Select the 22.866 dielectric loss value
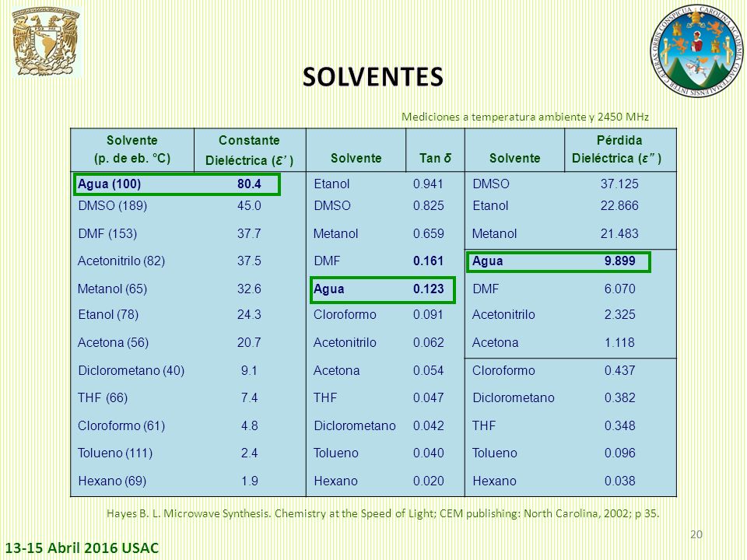This screenshot has width=747, height=560. click(619, 205)
